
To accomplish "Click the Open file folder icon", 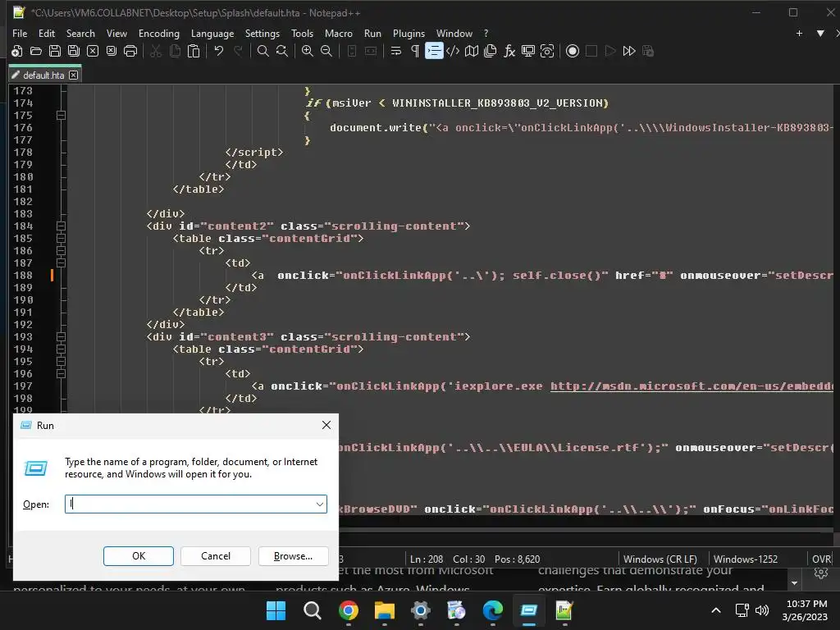I will pyautogui.click(x=36, y=52).
